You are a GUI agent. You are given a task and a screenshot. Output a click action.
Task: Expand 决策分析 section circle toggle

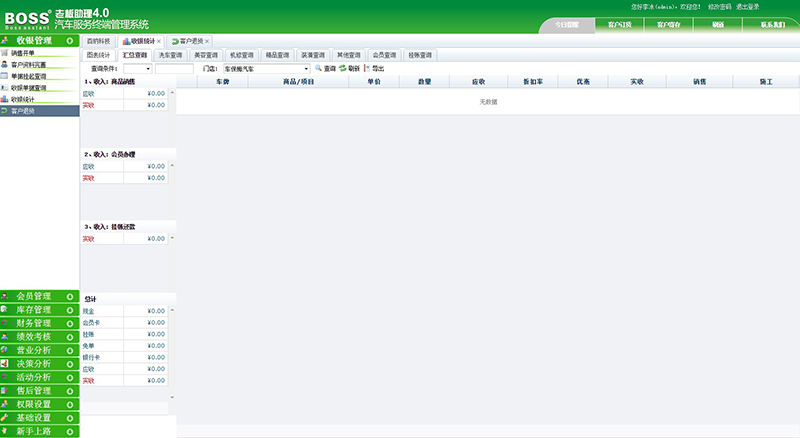click(70, 364)
